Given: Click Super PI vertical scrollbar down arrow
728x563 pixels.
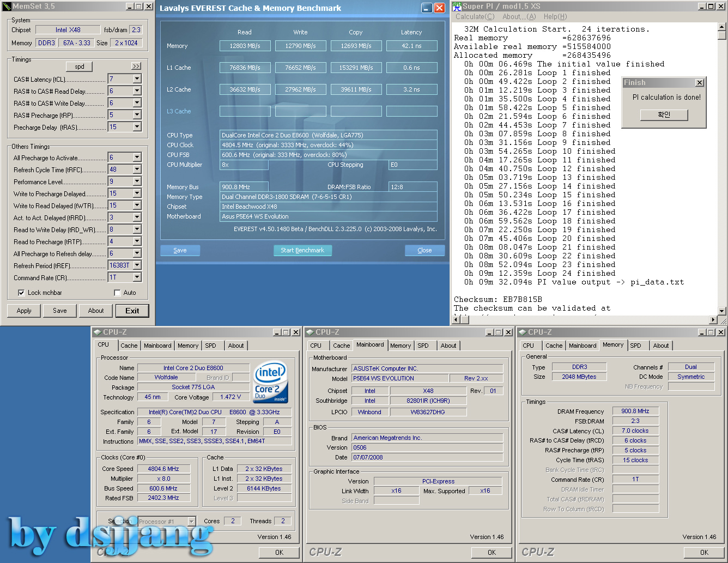Looking at the screenshot, I should 722,311.
